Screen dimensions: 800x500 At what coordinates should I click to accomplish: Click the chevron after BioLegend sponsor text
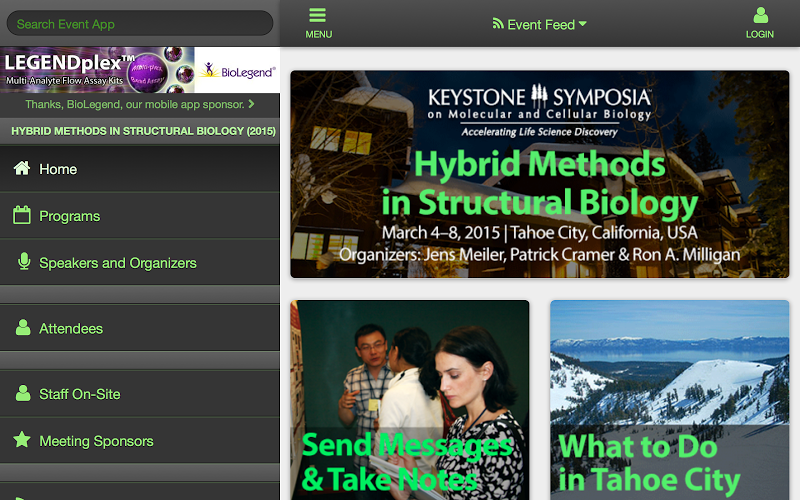point(251,104)
